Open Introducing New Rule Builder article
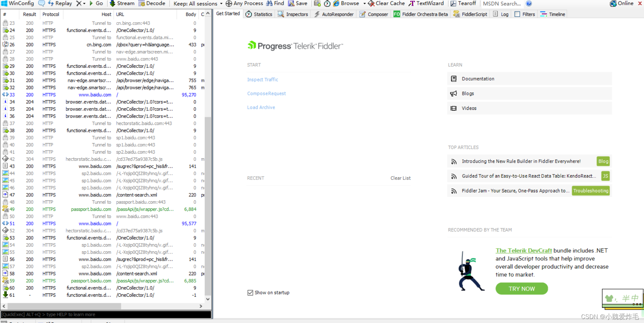The image size is (644, 323). (521, 161)
